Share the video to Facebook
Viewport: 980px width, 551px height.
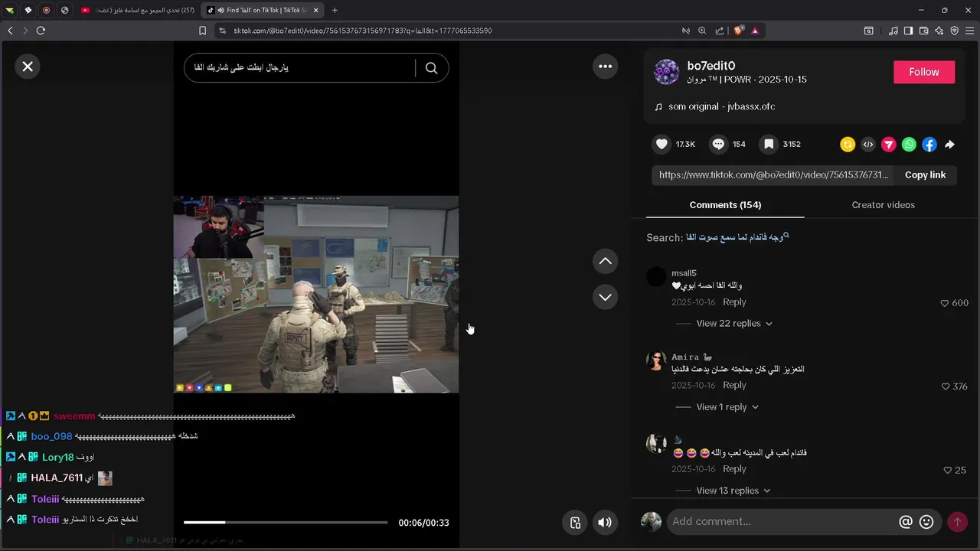click(x=929, y=144)
